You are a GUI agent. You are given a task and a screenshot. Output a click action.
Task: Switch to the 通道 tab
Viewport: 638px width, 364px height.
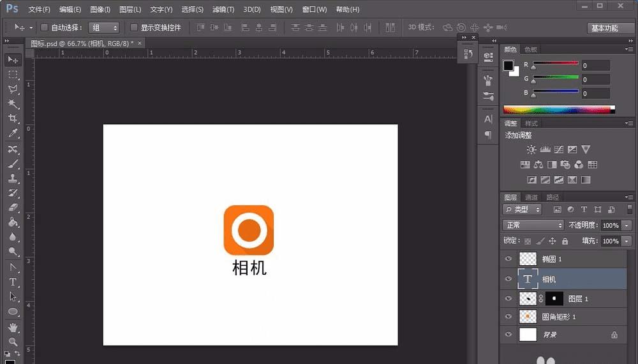point(531,198)
